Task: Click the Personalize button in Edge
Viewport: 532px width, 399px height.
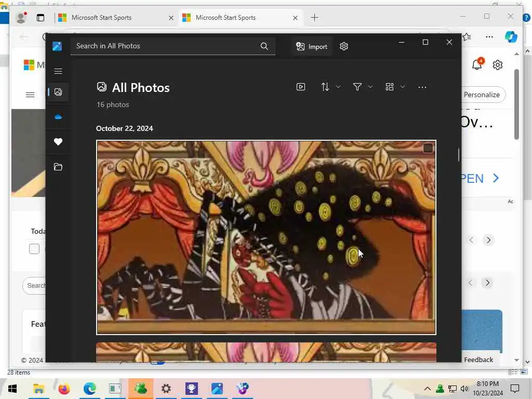Action: 483,95
